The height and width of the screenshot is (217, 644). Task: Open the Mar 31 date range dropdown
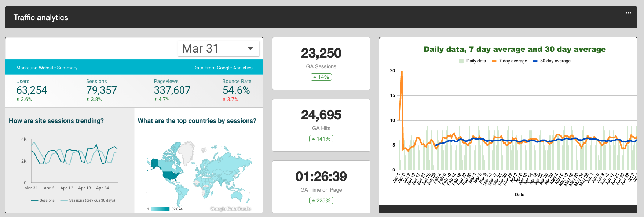pyautogui.click(x=219, y=48)
